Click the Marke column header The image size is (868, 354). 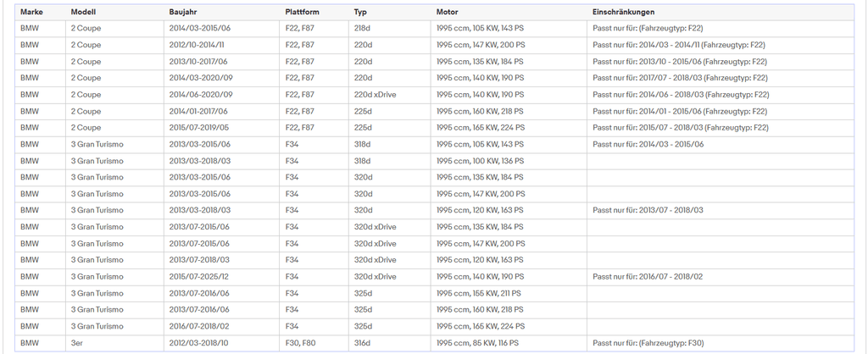(31, 12)
